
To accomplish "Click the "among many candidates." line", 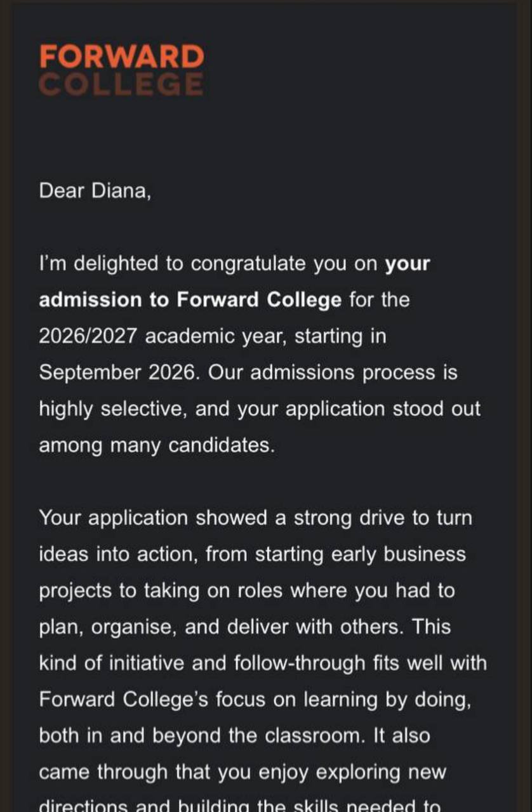I will click(157, 445).
